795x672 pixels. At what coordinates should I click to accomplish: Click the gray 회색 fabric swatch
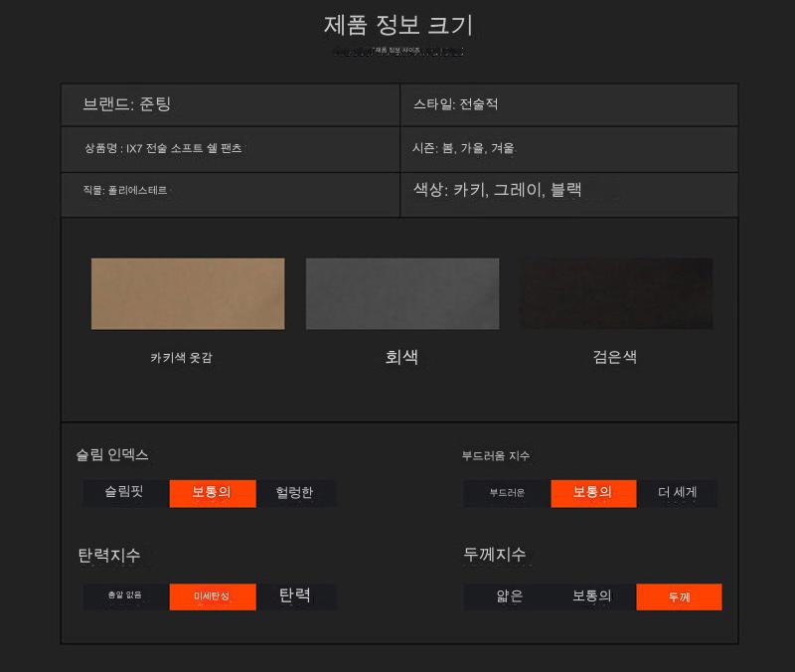coord(401,293)
